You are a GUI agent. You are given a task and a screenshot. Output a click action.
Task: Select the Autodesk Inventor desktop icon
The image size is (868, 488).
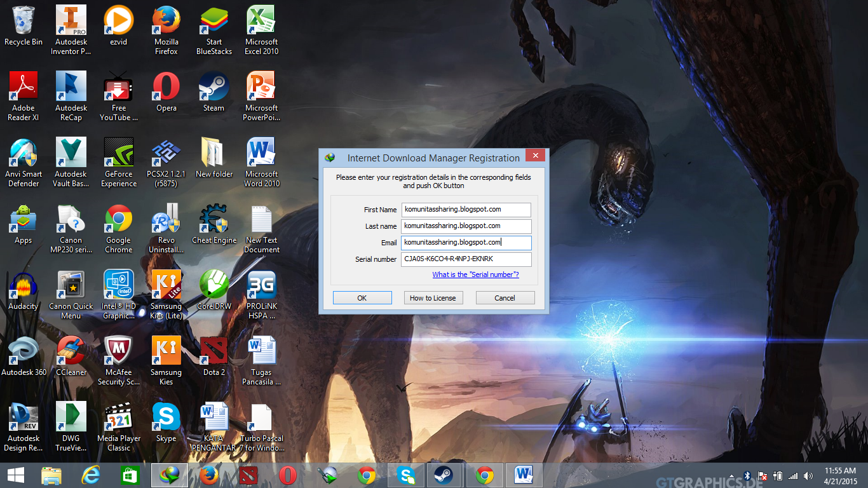(71, 30)
